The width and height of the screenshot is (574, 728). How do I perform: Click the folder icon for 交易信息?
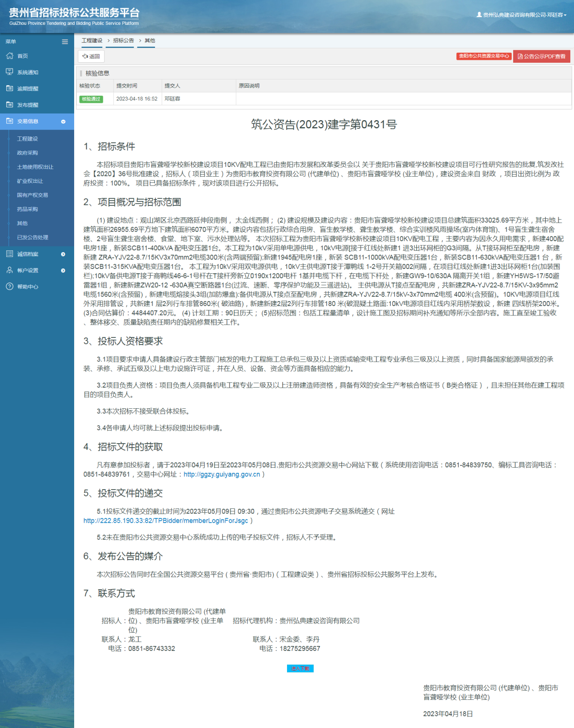click(10, 121)
